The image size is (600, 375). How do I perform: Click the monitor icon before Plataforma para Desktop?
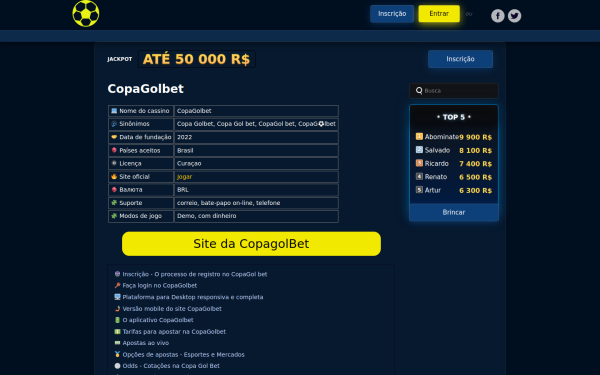117,297
